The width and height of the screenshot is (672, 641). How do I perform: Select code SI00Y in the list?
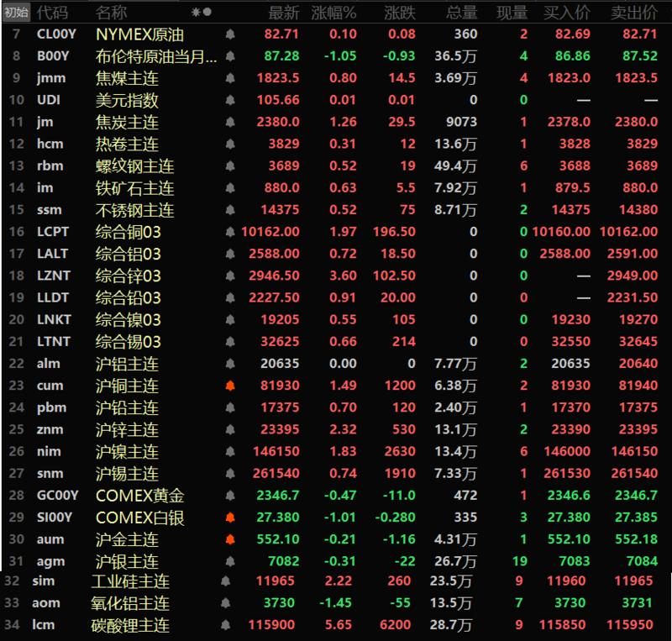[55, 518]
